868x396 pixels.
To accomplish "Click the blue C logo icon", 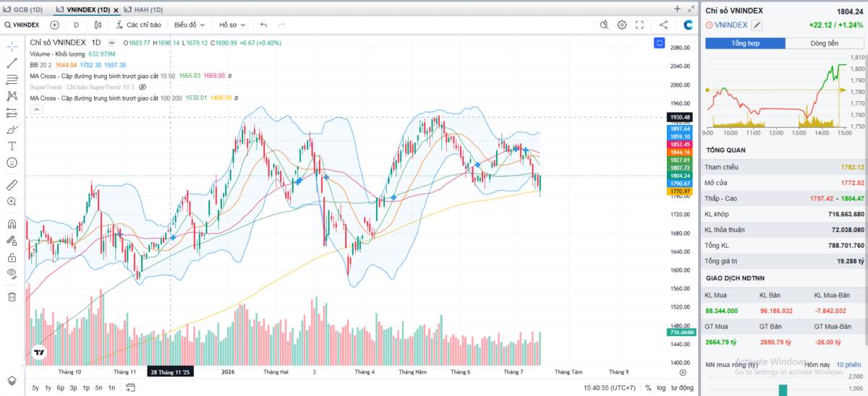I will pos(689,25).
